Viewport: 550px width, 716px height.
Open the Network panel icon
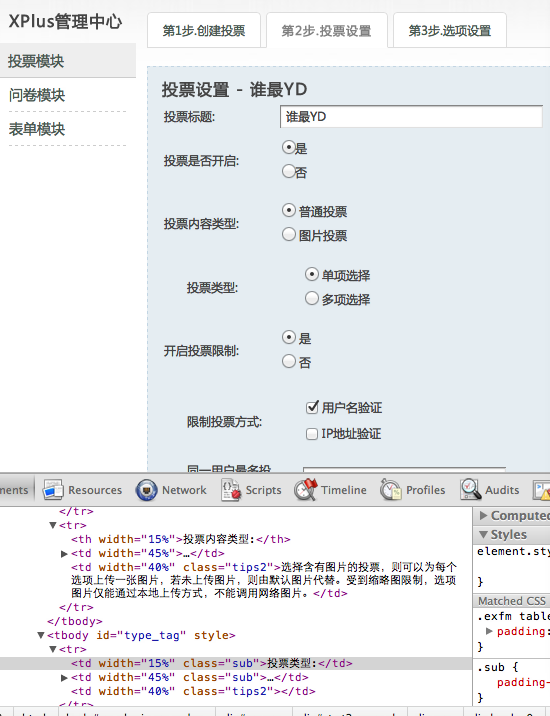(146, 490)
